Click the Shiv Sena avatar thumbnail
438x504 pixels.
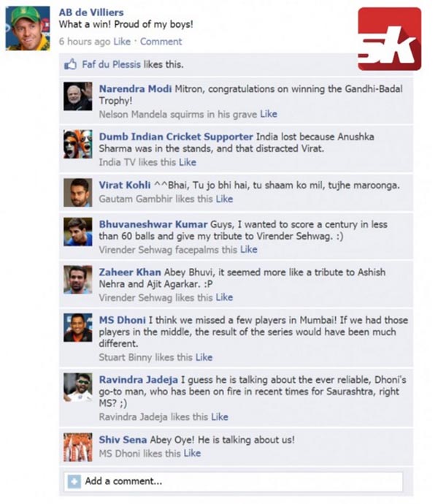(x=78, y=447)
